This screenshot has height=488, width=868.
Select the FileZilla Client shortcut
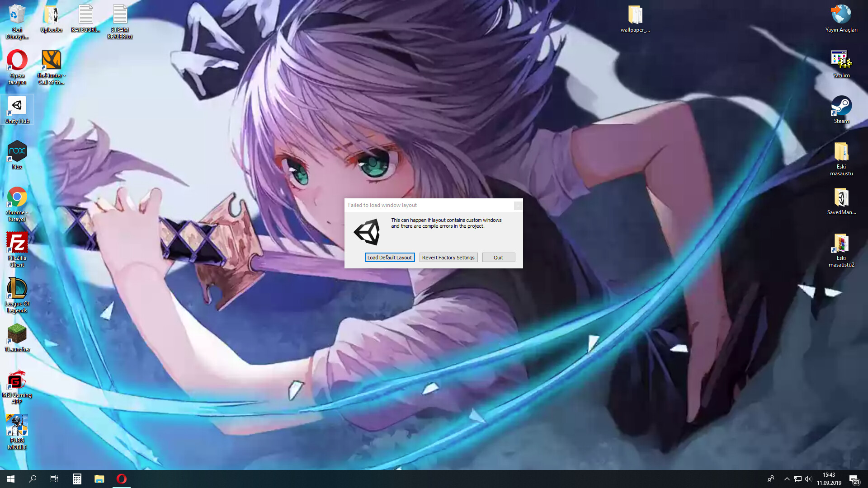[17, 248]
